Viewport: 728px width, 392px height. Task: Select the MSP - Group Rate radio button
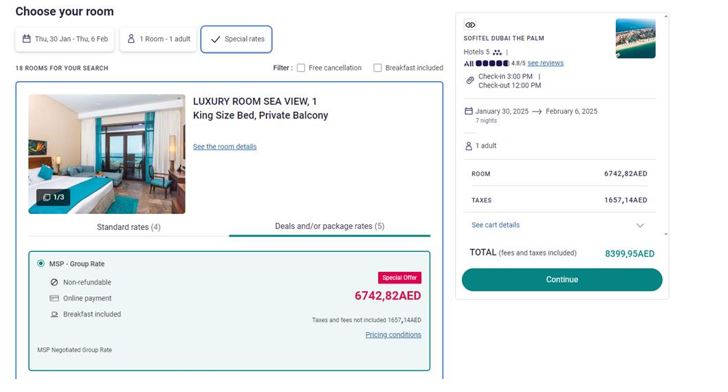point(41,263)
